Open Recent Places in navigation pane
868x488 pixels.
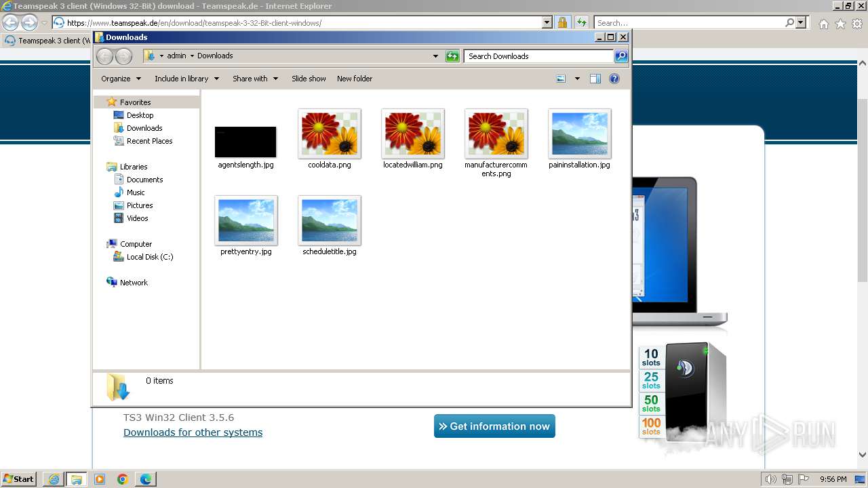150,141
